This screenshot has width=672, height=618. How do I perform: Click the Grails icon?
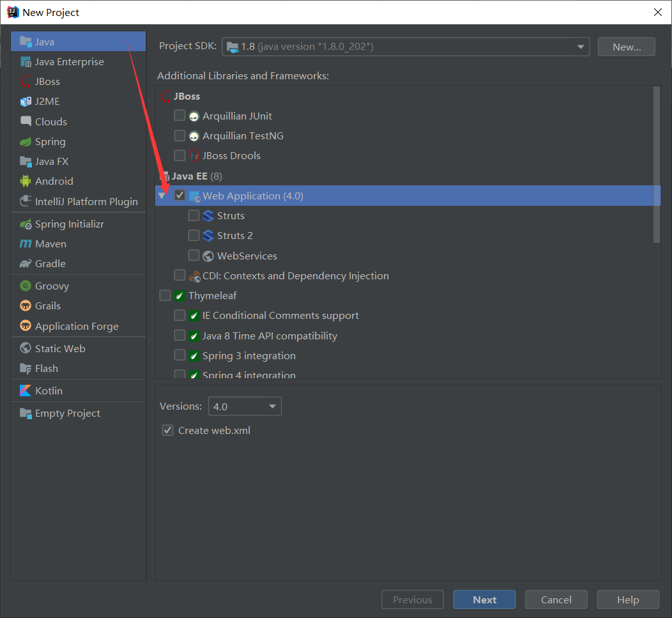pos(26,305)
